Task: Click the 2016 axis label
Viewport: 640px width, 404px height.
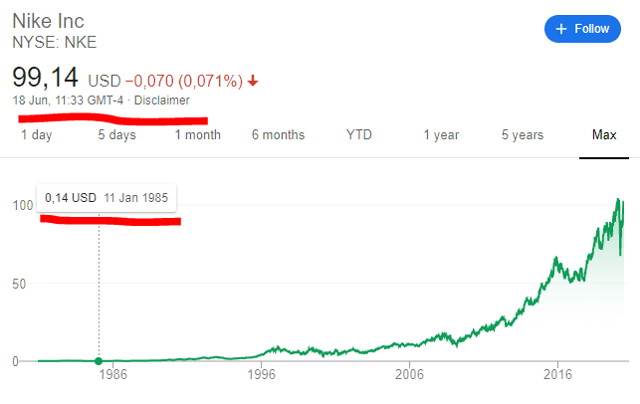Action: (558, 374)
